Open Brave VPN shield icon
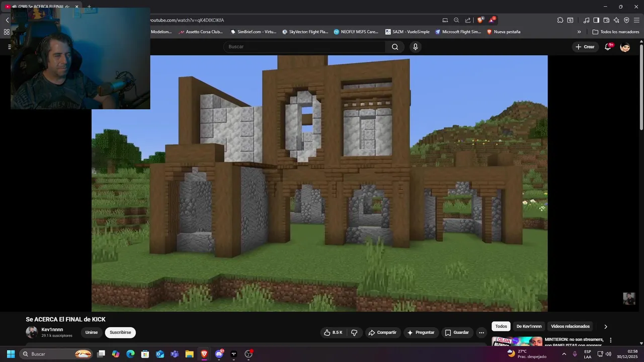644x362 pixels. 626,20
